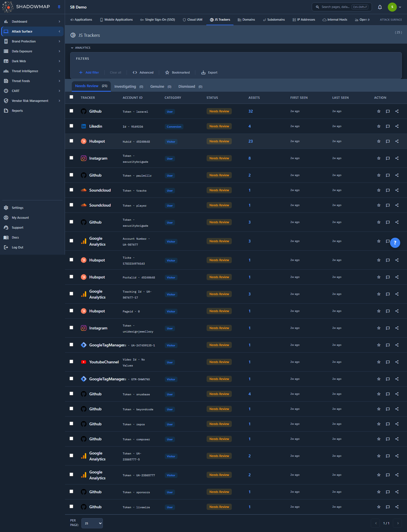The width and height of the screenshot is (407, 532).
Task: Click the Clear all filter button
Action: 115,72
